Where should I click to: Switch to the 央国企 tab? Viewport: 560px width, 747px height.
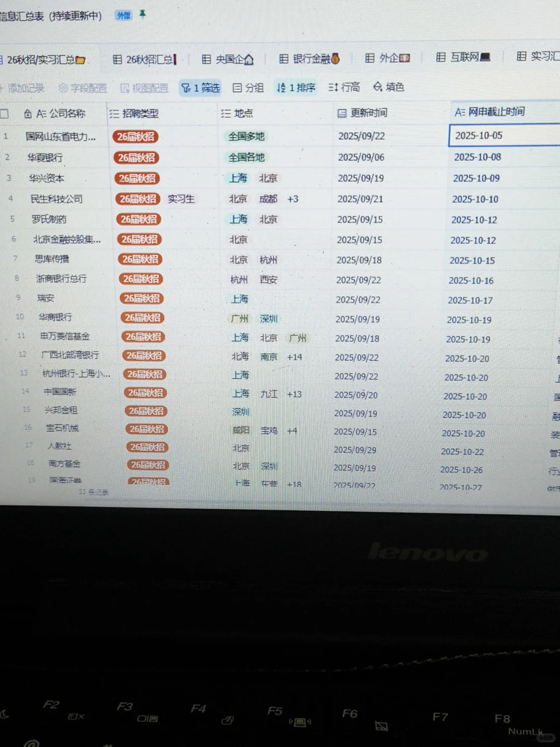pyautogui.click(x=228, y=59)
